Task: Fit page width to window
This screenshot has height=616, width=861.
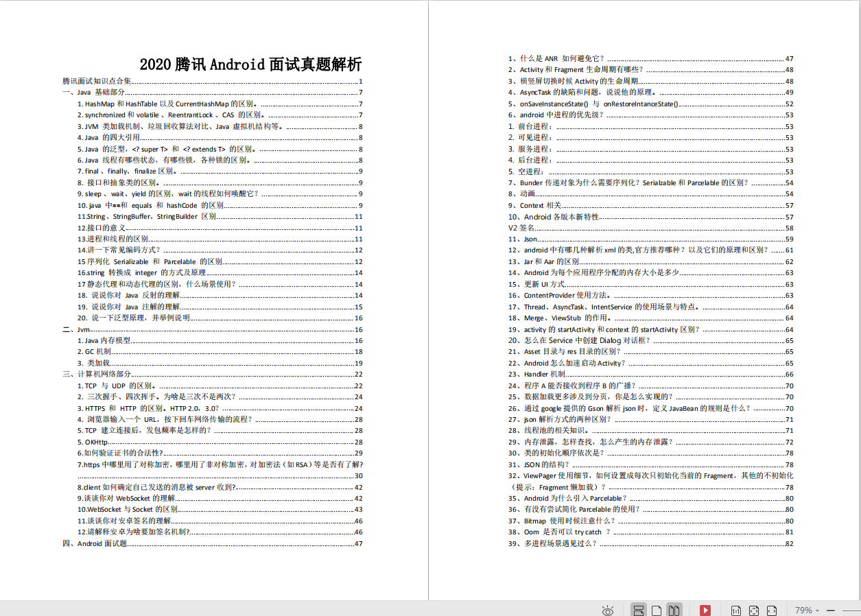Action: click(x=772, y=610)
